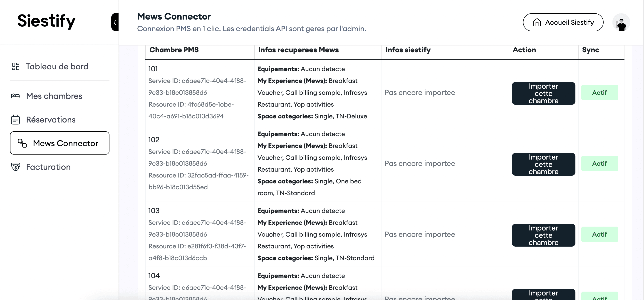The width and height of the screenshot is (644, 300).
Task: Open the user avatar profile
Action: click(x=621, y=22)
